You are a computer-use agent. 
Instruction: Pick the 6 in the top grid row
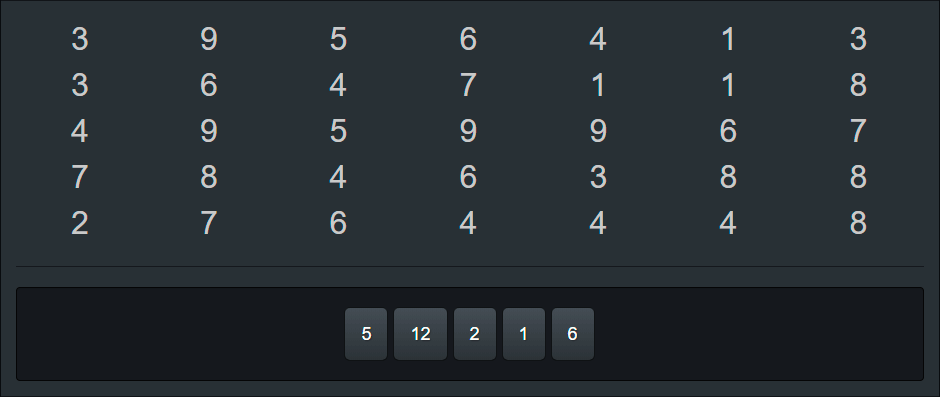(468, 39)
